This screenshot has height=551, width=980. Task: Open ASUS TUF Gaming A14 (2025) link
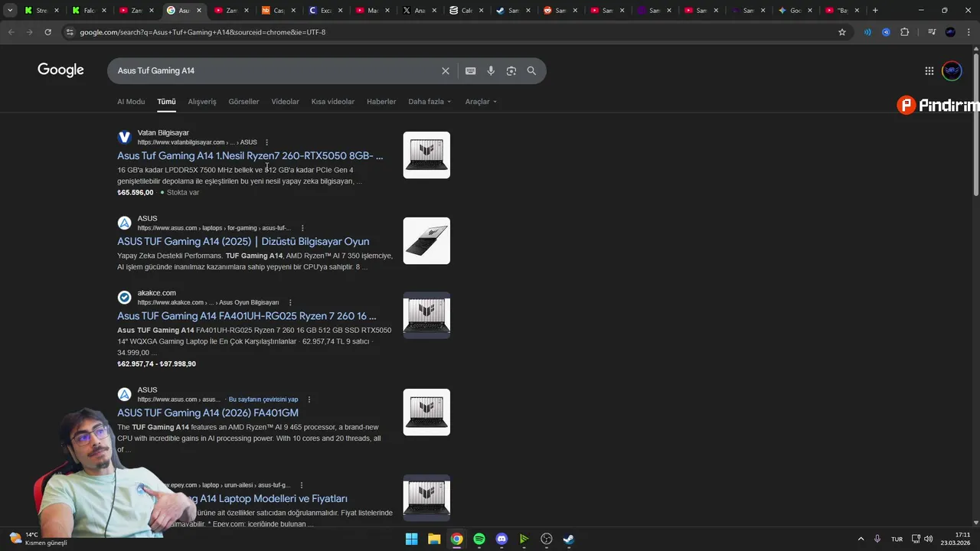pos(243,242)
